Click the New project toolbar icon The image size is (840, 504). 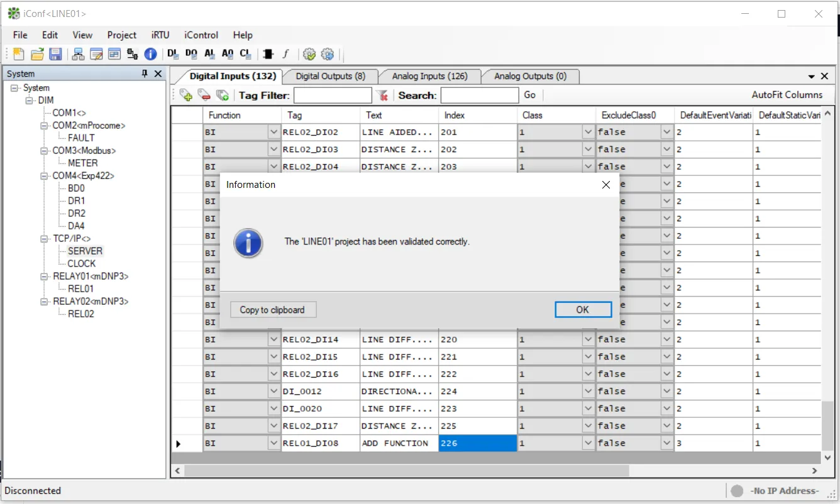point(19,54)
